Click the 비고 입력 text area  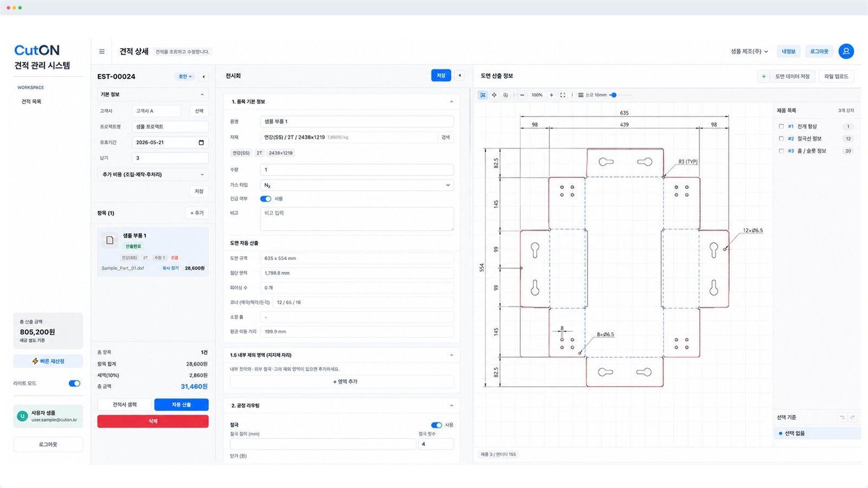(x=357, y=219)
